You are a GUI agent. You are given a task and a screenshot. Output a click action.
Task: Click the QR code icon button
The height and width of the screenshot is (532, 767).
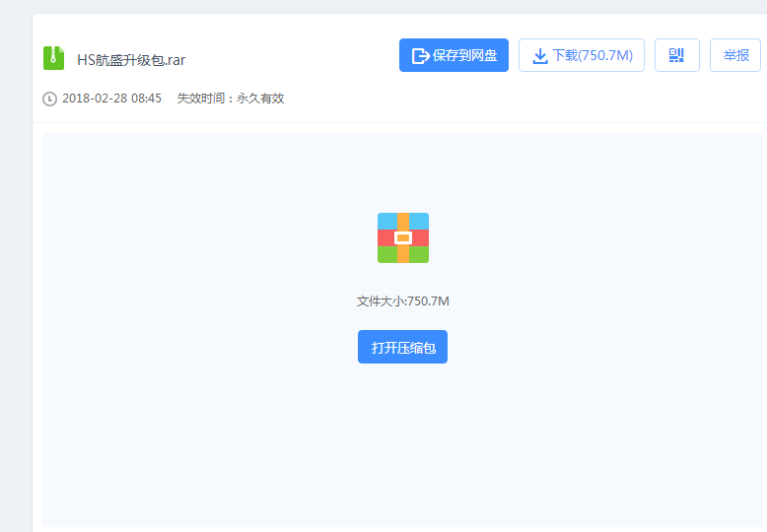676,55
